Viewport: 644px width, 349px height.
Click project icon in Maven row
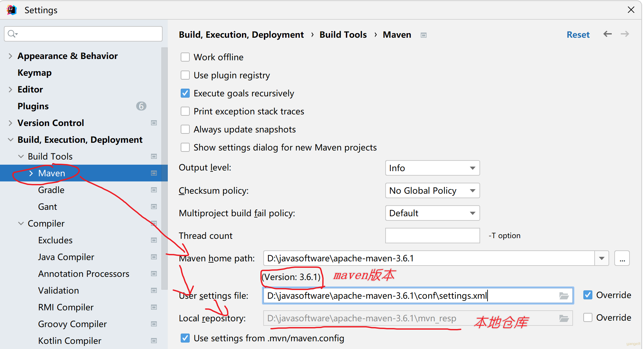click(154, 173)
